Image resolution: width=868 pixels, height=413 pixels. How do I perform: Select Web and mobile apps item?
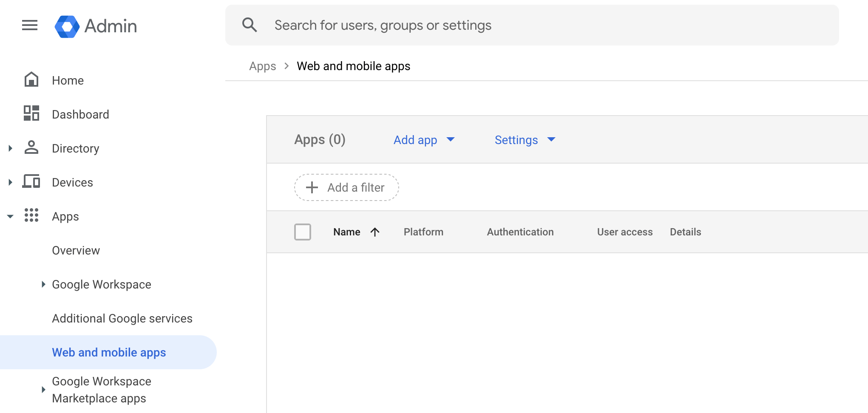(109, 352)
